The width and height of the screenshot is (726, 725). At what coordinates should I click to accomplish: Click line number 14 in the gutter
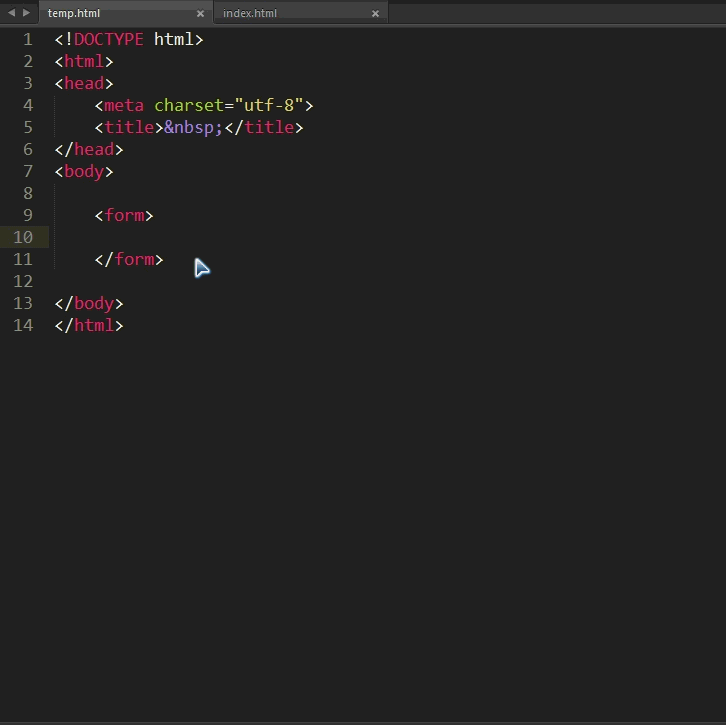(x=23, y=326)
